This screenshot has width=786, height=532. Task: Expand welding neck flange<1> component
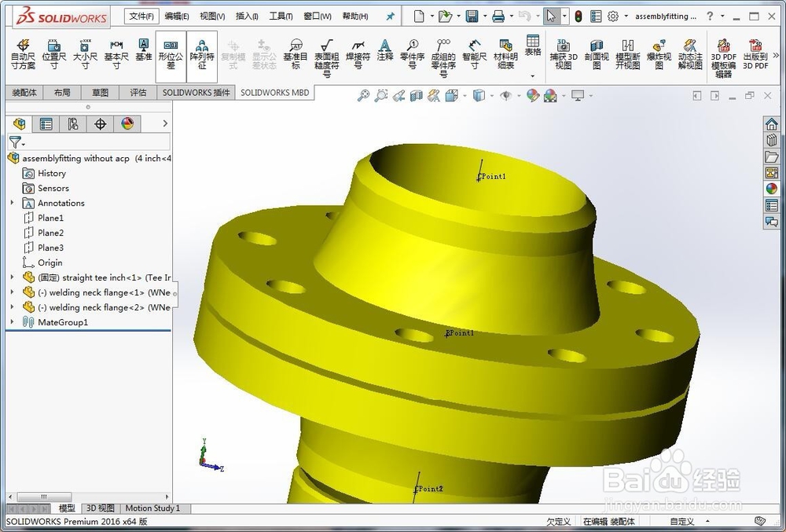point(12,292)
